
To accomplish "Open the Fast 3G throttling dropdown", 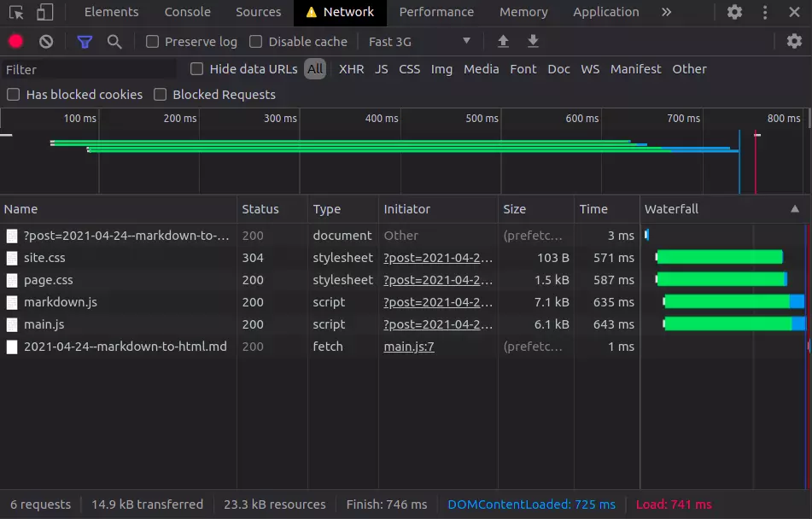I will tap(418, 42).
